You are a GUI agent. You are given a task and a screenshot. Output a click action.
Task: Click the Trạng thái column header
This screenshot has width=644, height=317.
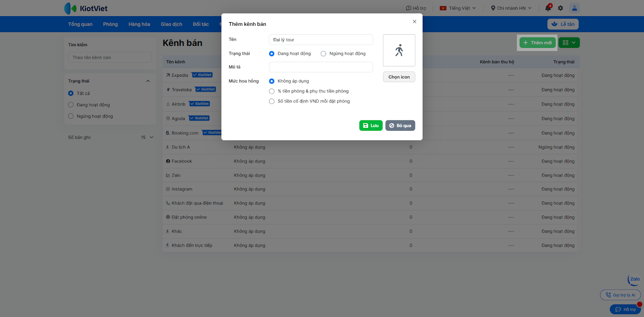click(x=564, y=62)
